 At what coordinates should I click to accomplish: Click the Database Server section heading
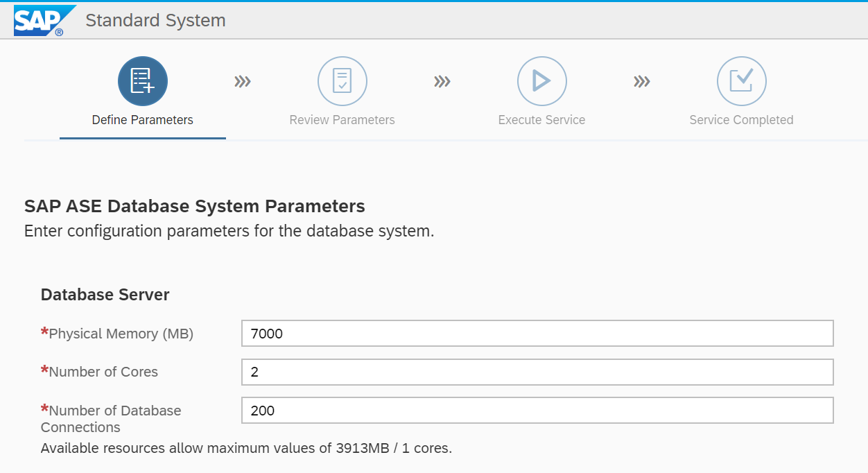(x=105, y=295)
